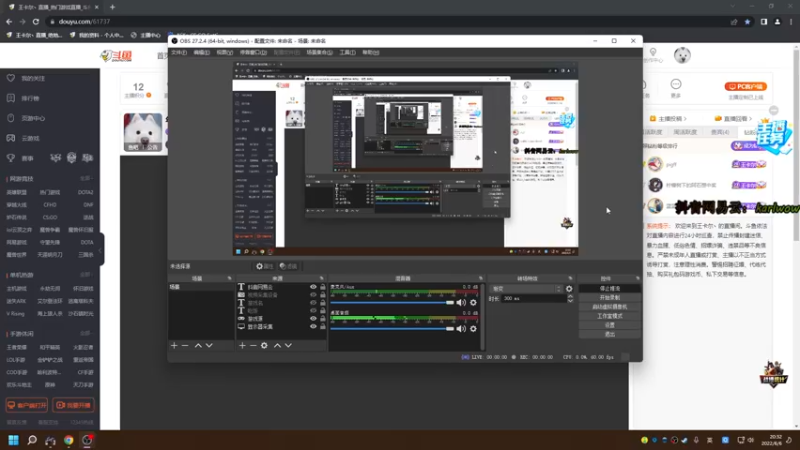Open scene transition properties gear
Viewport: 800px width, 450px height.
(569, 289)
